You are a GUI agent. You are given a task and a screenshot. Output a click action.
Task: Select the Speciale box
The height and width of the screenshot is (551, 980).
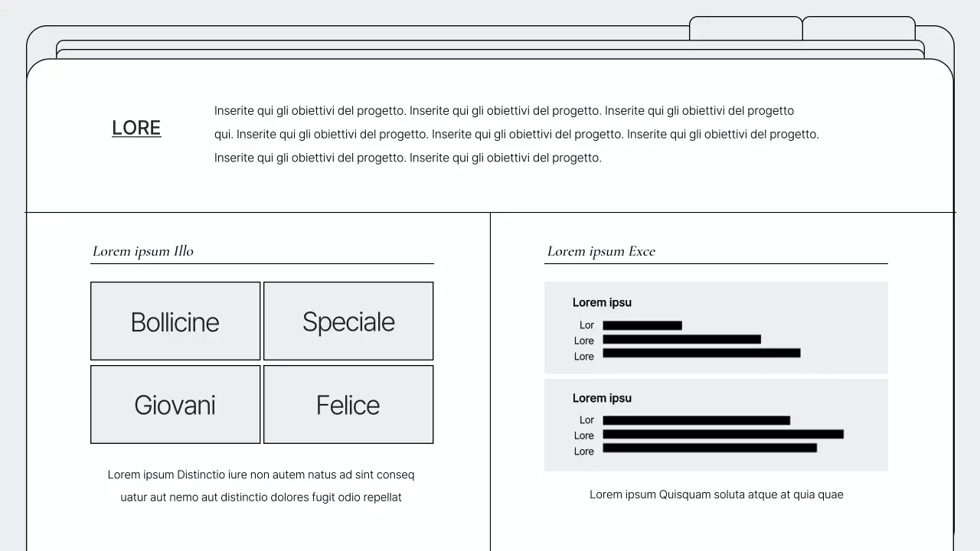[x=348, y=321]
